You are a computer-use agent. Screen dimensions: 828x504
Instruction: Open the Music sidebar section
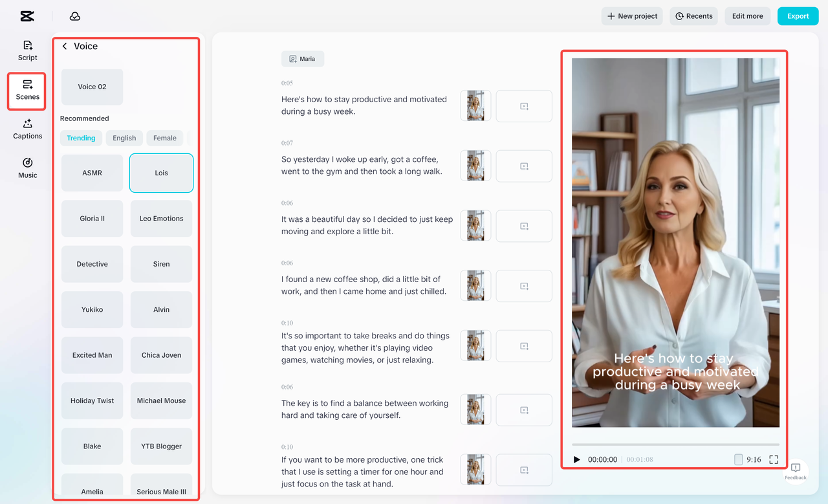28,168
